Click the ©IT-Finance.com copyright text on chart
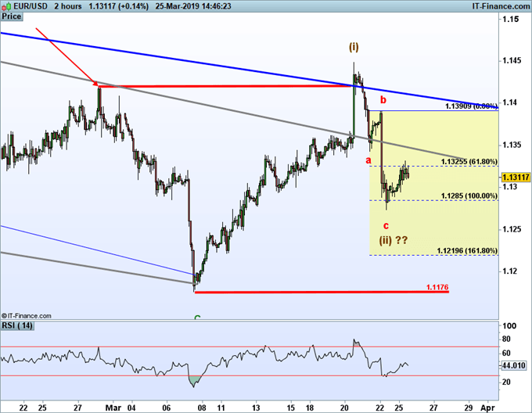Screen dimensions: 532x413 27,316
